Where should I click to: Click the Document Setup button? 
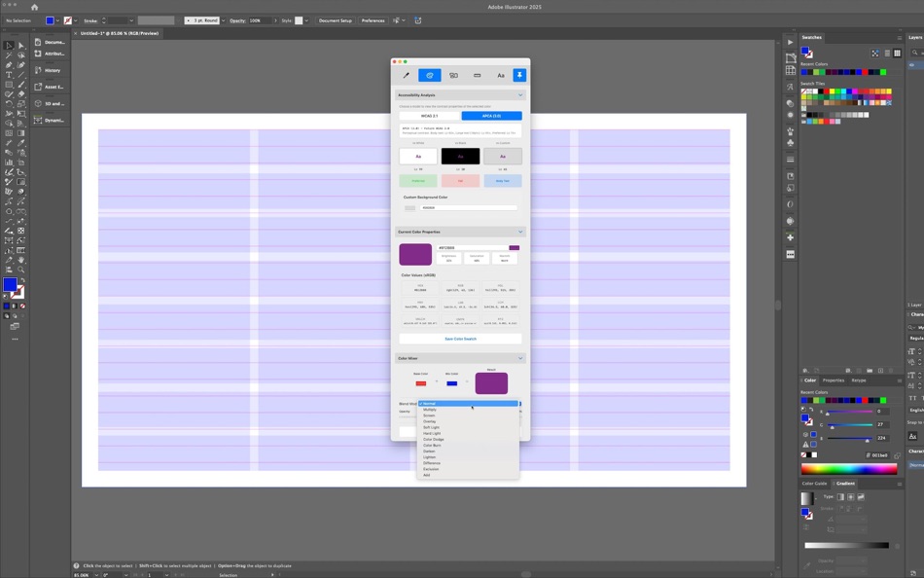pos(336,20)
